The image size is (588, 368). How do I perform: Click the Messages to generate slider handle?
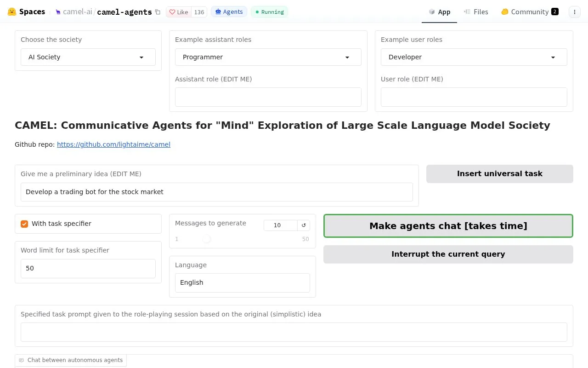pos(207,239)
